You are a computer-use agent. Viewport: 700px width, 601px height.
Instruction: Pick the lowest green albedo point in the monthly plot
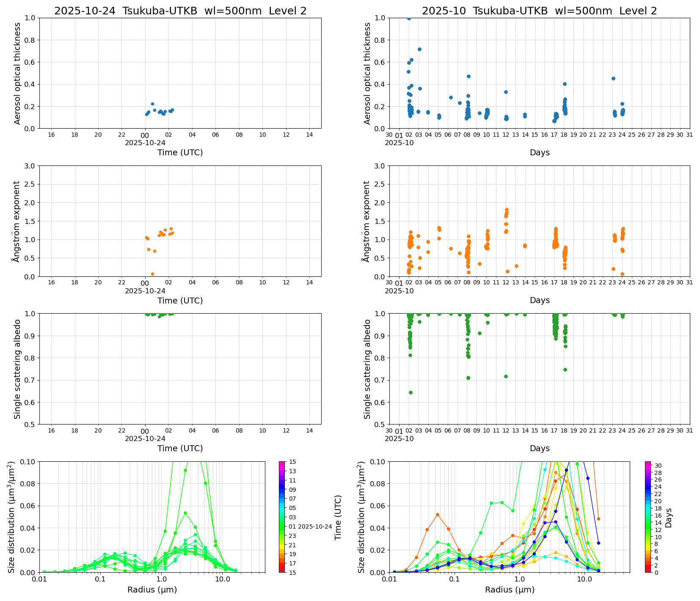tap(411, 392)
